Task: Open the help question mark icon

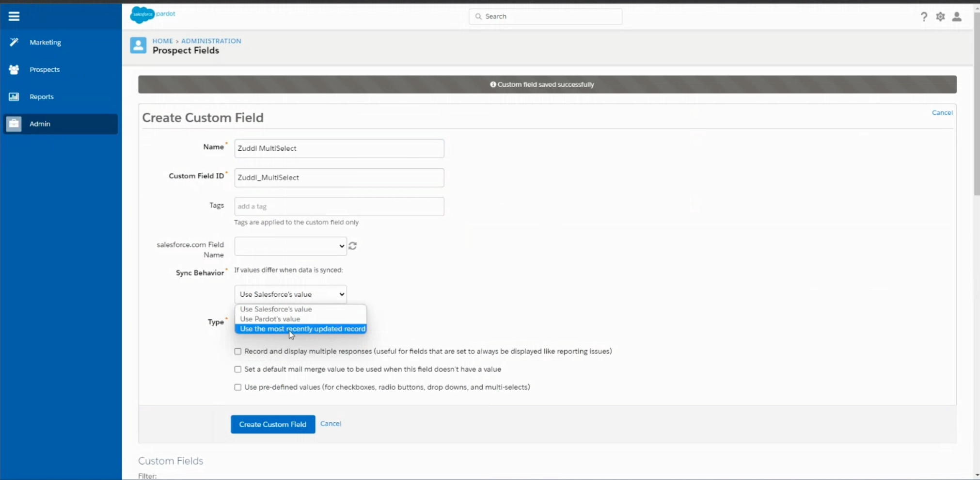Action: tap(924, 17)
